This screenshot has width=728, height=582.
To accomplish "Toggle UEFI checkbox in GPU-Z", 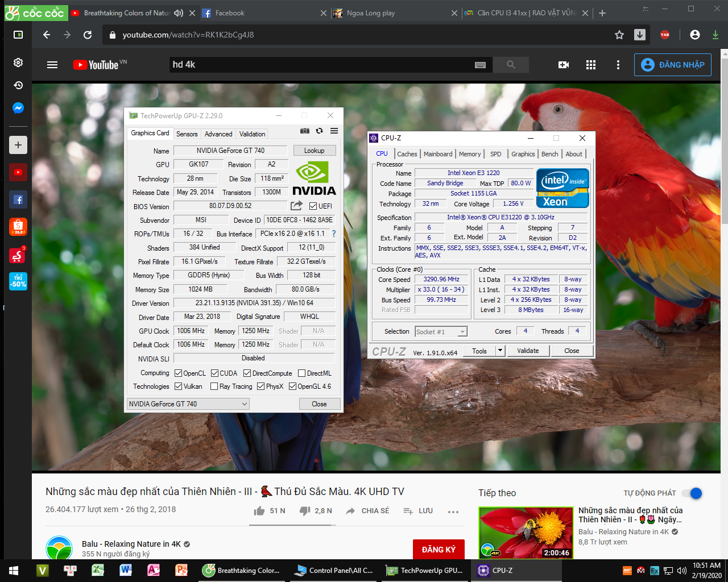I will [x=313, y=206].
